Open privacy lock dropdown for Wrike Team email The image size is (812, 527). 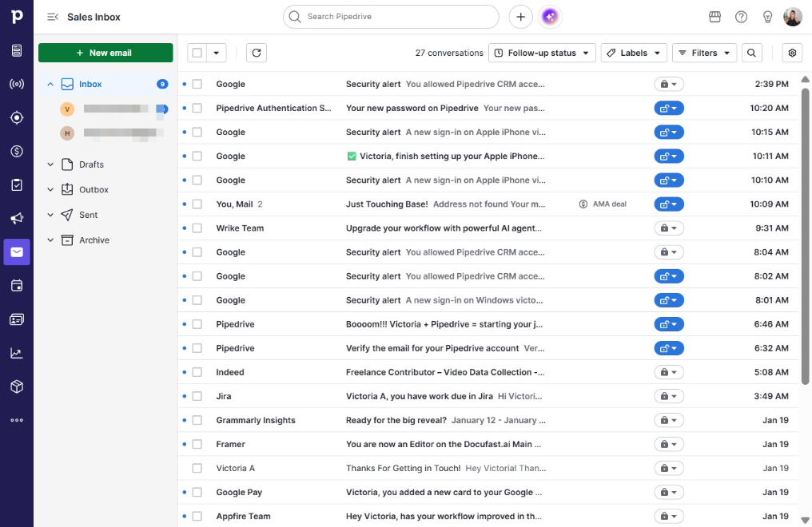(669, 228)
